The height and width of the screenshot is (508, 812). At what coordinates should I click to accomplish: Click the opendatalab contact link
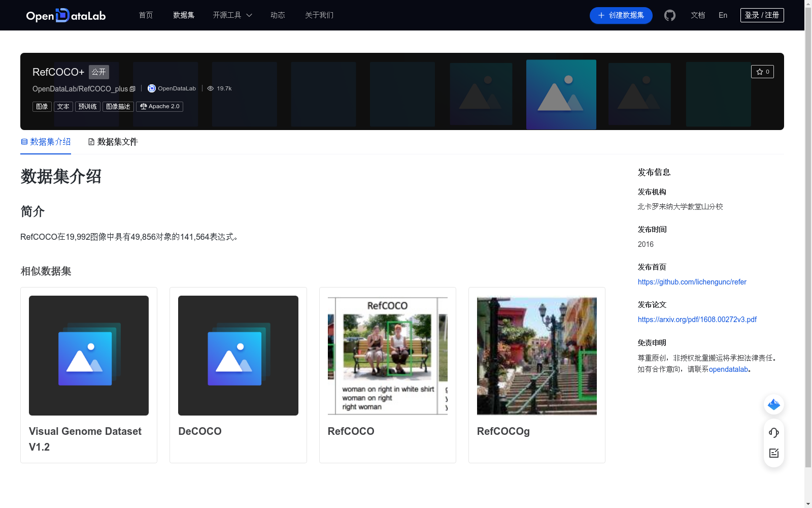point(728,369)
